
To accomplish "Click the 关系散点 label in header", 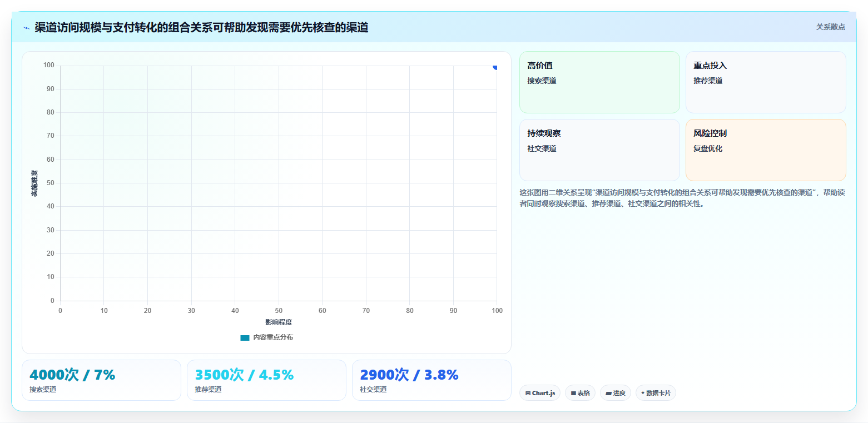I will [830, 27].
